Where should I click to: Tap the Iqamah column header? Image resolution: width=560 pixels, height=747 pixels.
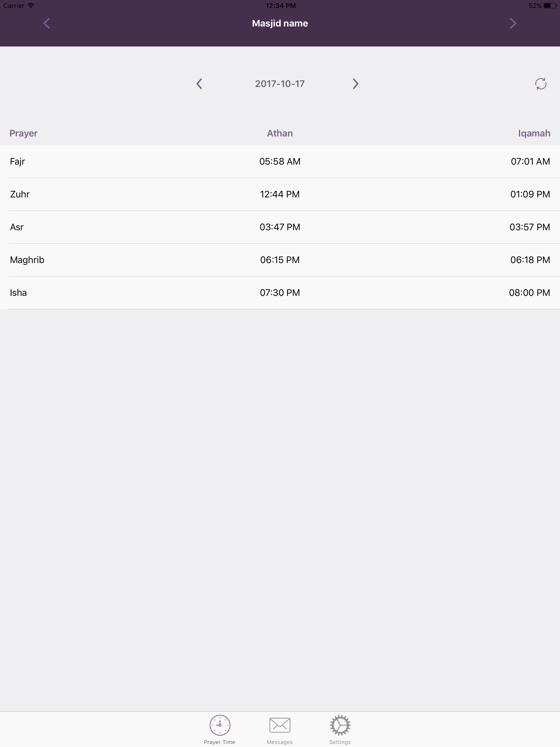(x=534, y=133)
